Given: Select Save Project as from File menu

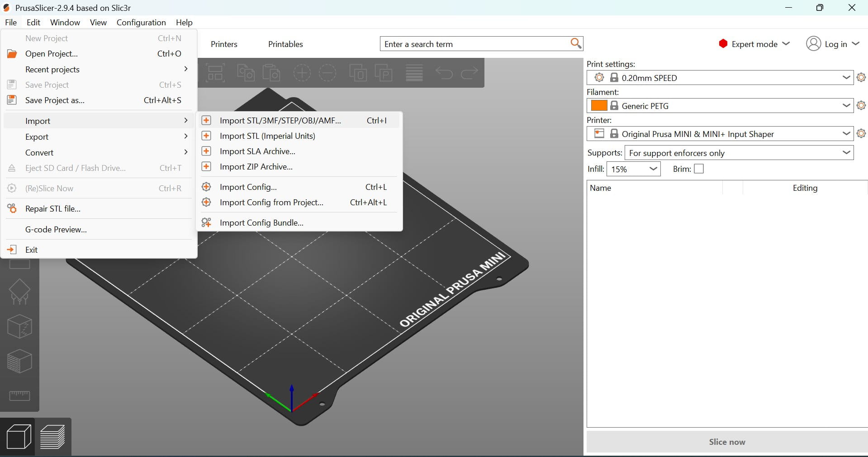Looking at the screenshot, I should (99, 100).
